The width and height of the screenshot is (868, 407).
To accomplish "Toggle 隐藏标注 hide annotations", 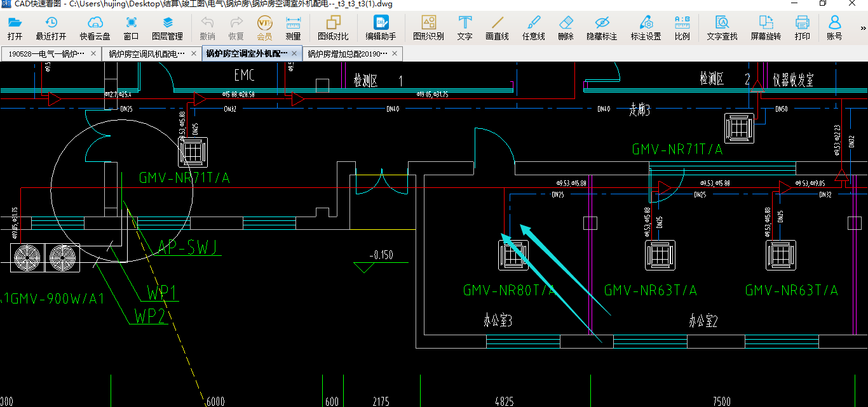I will click(x=602, y=29).
